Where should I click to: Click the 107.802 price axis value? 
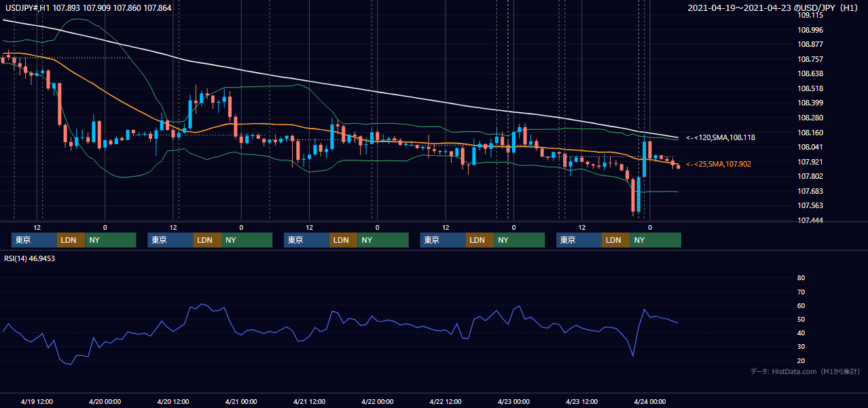810,176
